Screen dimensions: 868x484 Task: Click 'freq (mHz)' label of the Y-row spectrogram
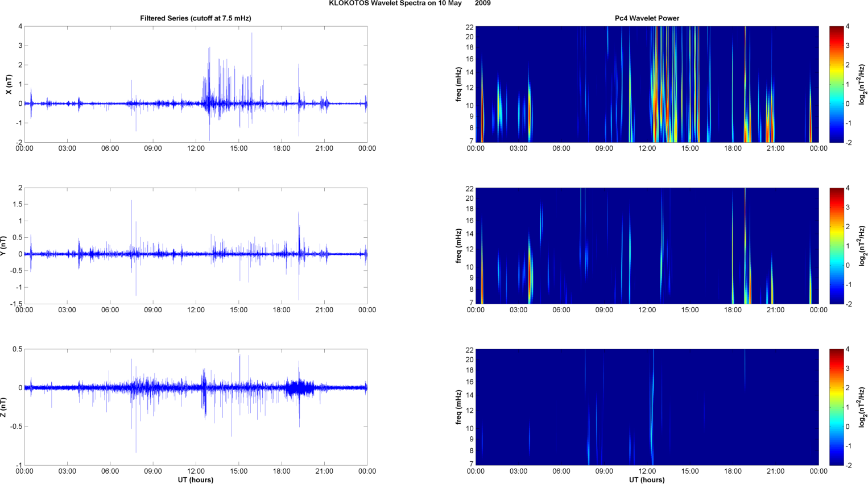(458, 246)
